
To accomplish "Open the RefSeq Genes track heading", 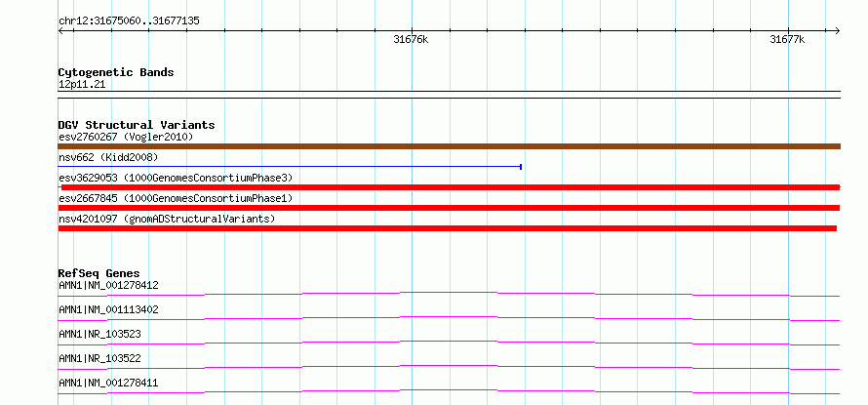I will coord(99,273).
